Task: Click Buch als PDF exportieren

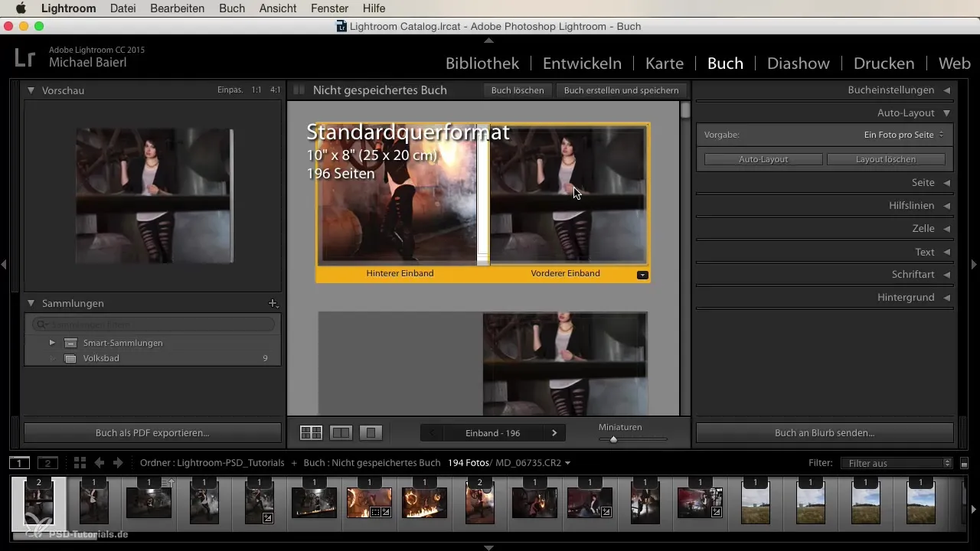Action: tap(152, 433)
